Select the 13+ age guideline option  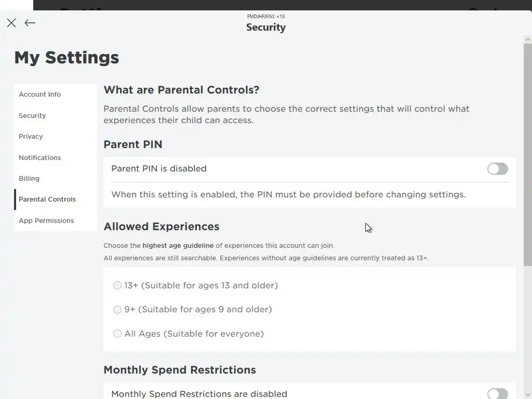(117, 285)
